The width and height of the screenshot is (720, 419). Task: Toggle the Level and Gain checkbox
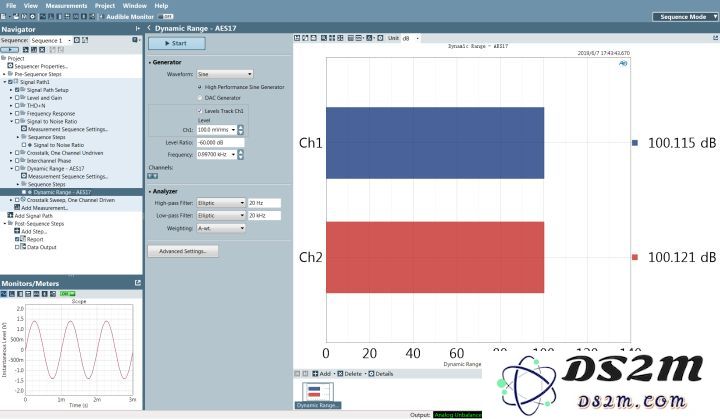point(17,98)
